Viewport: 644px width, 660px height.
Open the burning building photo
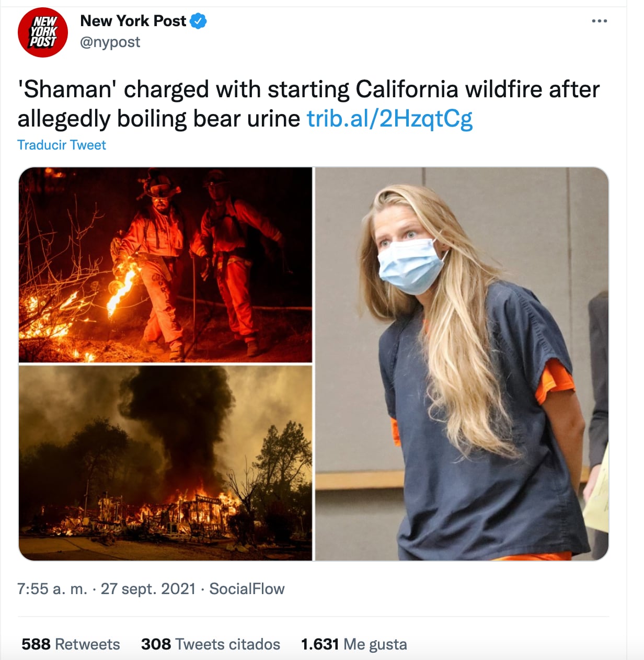pyautogui.click(x=165, y=463)
